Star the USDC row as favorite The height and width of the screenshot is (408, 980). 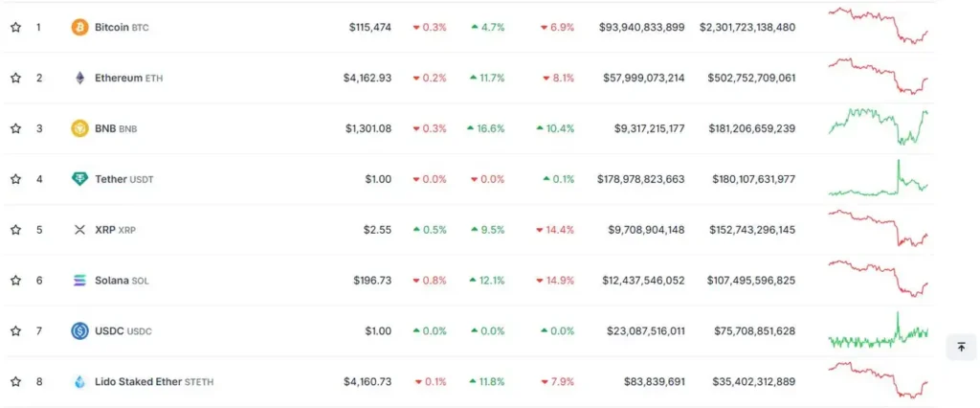pos(15,331)
